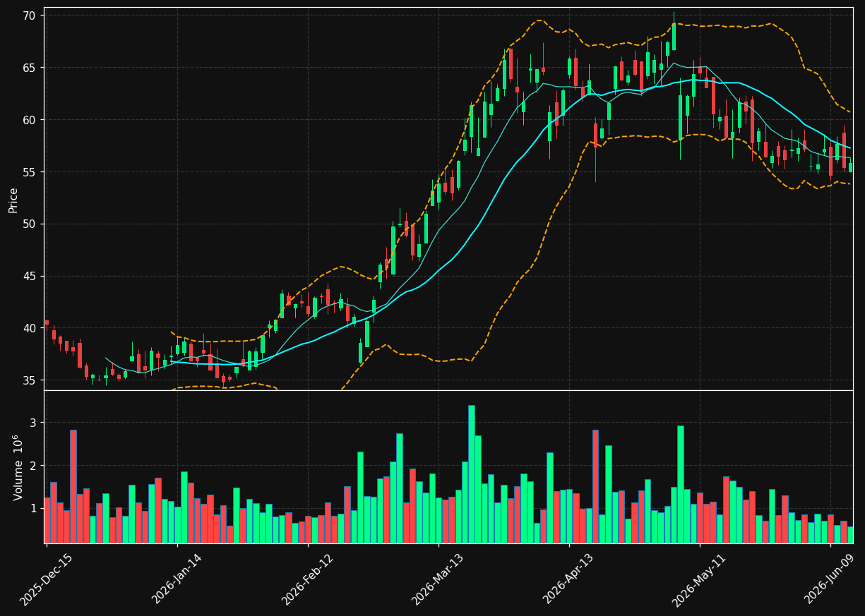Click the 3 tick on volume axis

(x=33, y=423)
